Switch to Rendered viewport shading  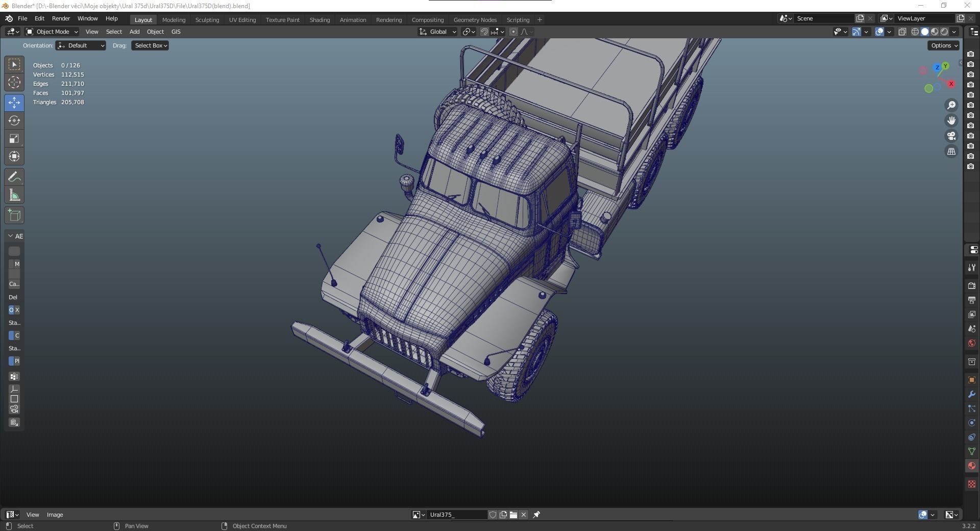(x=944, y=32)
